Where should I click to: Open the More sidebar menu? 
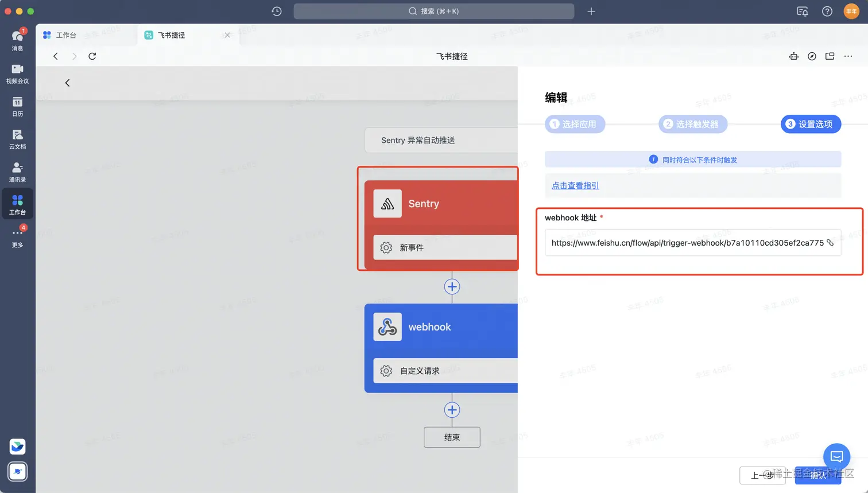(x=17, y=237)
